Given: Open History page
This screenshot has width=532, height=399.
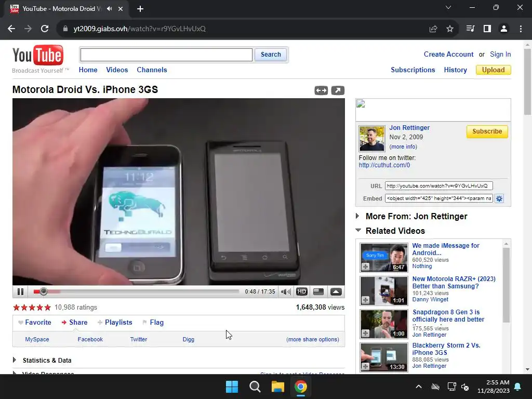Looking at the screenshot, I should pyautogui.click(x=455, y=70).
